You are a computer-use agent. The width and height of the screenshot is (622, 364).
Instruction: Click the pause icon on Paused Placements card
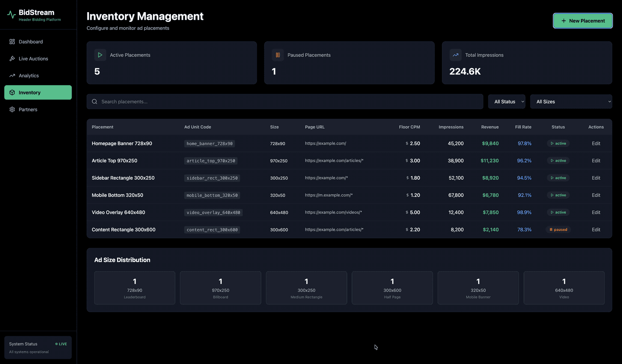click(277, 55)
